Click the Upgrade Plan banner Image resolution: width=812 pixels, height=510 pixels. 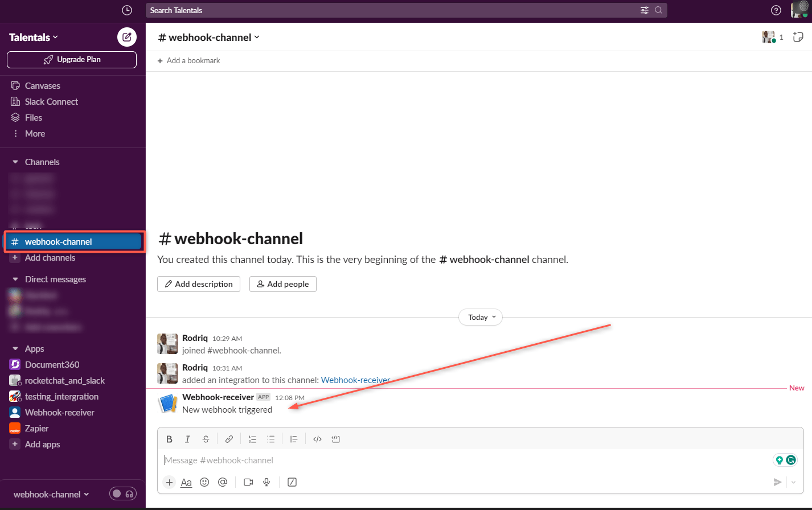[x=71, y=59]
